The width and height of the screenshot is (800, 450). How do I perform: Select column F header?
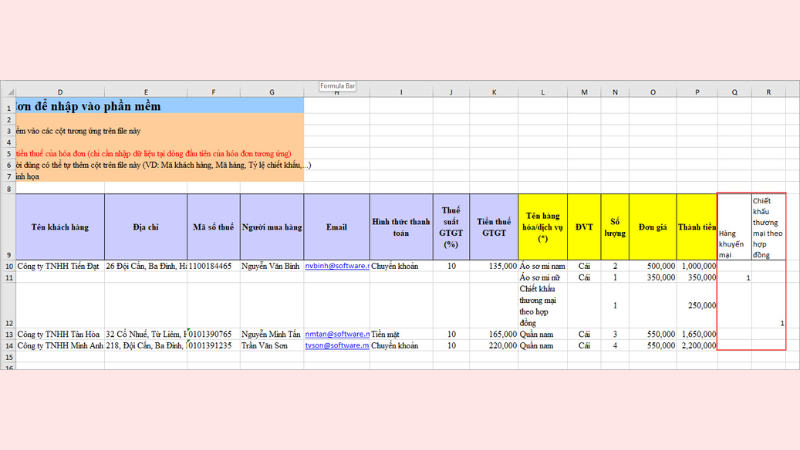[x=213, y=92]
